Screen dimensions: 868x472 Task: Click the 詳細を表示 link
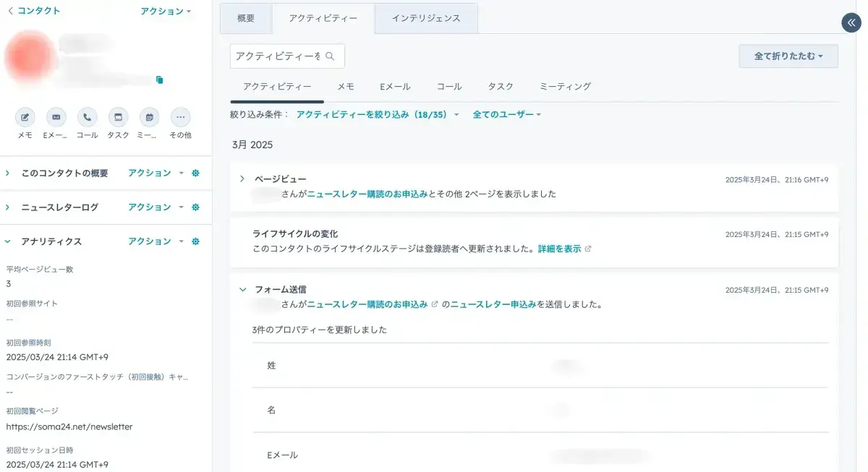pyautogui.click(x=559, y=249)
